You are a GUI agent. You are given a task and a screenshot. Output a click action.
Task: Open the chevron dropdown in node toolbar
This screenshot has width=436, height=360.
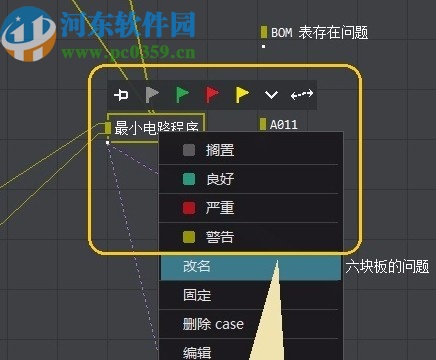[271, 95]
